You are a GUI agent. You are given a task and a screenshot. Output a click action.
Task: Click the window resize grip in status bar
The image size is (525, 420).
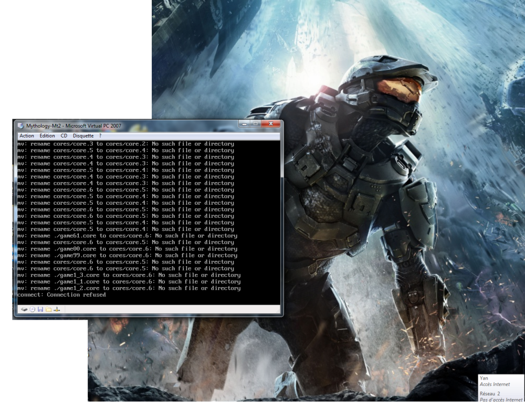[278, 311]
